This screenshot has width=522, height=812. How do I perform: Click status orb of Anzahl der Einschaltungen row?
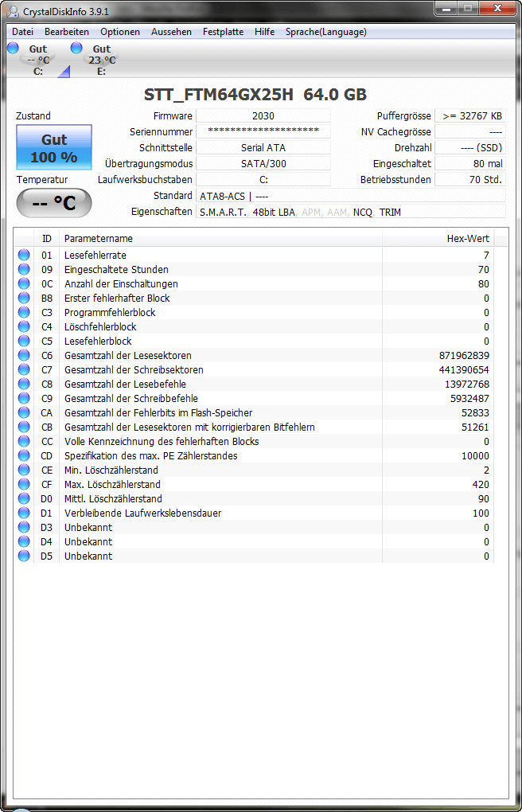point(24,283)
